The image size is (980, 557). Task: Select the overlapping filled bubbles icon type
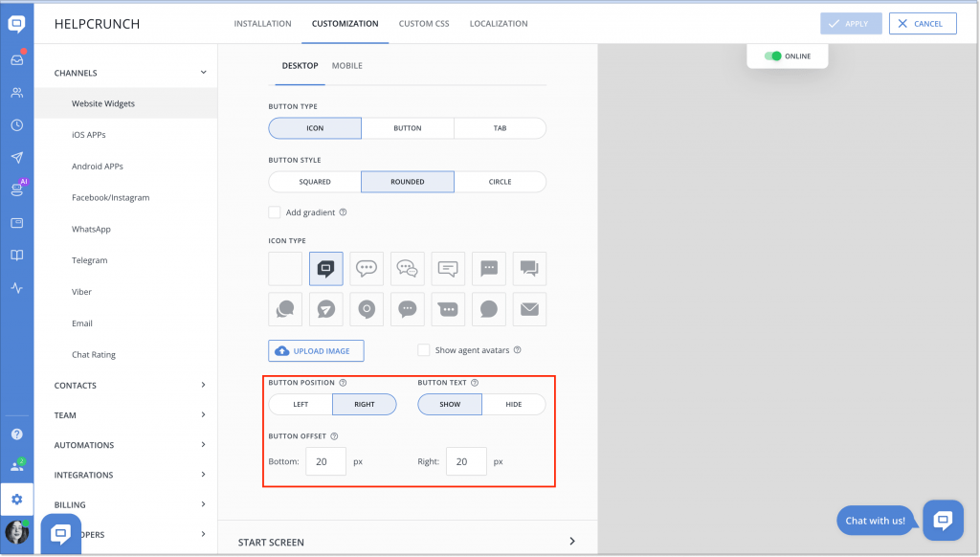tap(529, 269)
